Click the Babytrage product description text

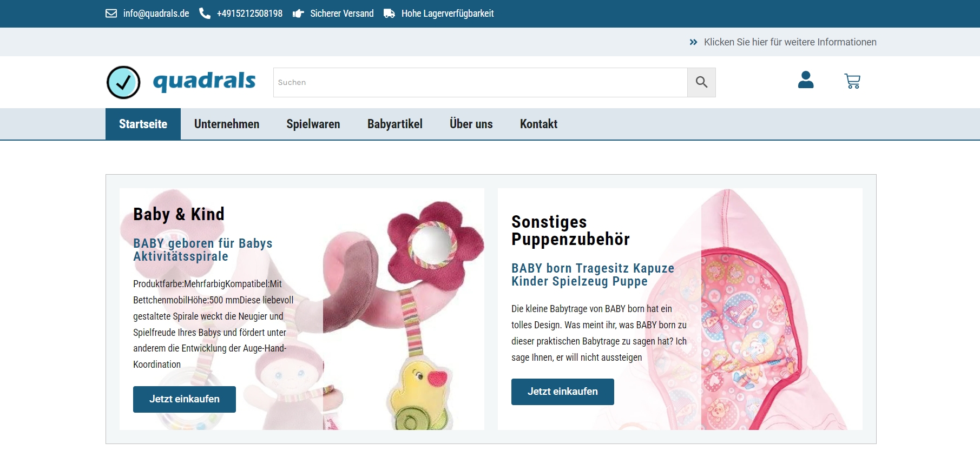click(x=599, y=333)
